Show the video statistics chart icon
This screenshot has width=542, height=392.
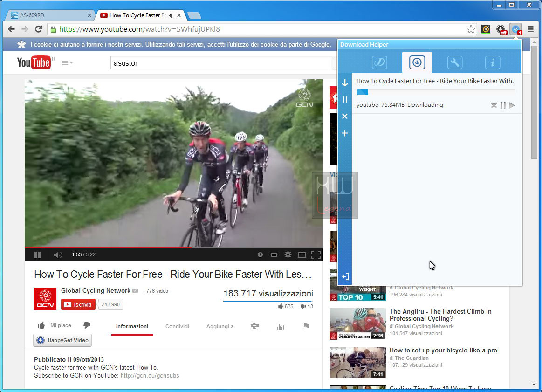[x=281, y=326]
